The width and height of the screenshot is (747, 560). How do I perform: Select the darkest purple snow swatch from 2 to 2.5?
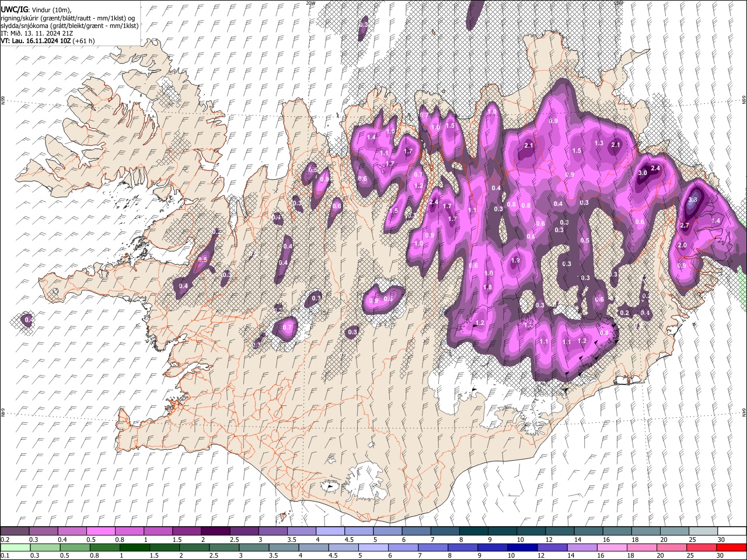point(215,531)
